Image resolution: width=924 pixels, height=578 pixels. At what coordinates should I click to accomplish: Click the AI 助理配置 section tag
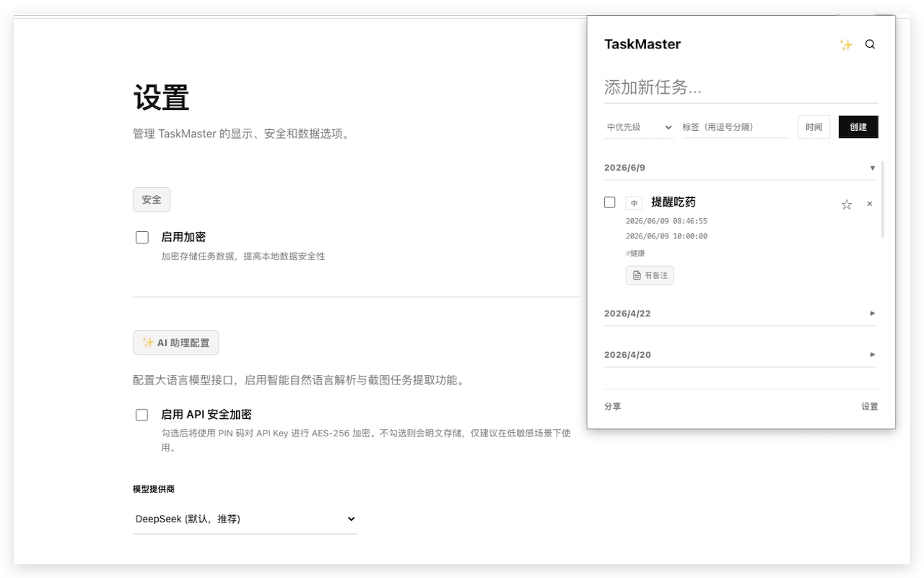(x=175, y=342)
